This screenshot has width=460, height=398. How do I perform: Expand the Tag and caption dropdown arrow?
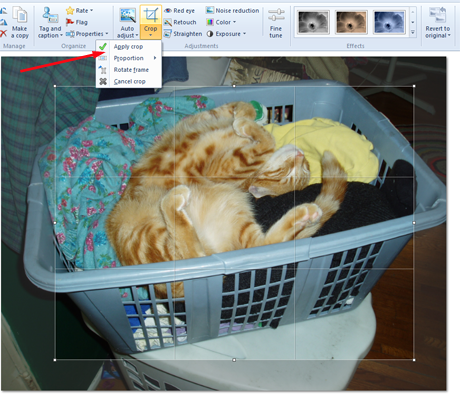pyautogui.click(x=62, y=35)
